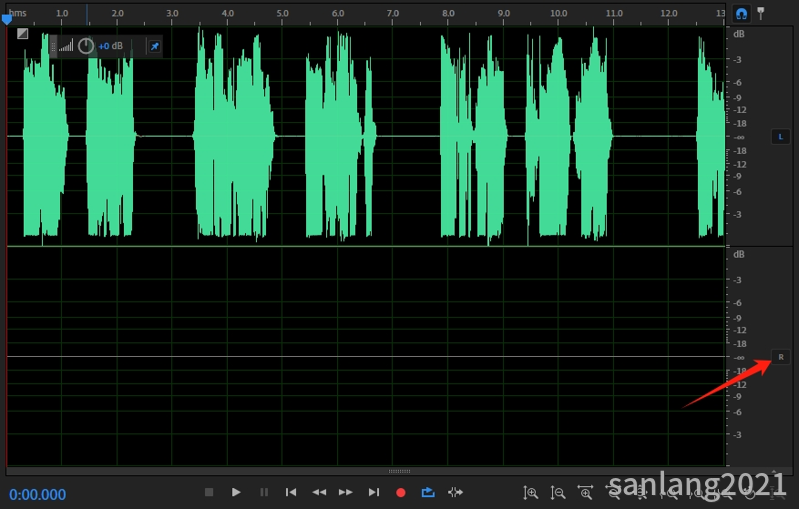Screen dimensions: 799x509
Task: Move playhead to next marker
Action: tap(374, 492)
